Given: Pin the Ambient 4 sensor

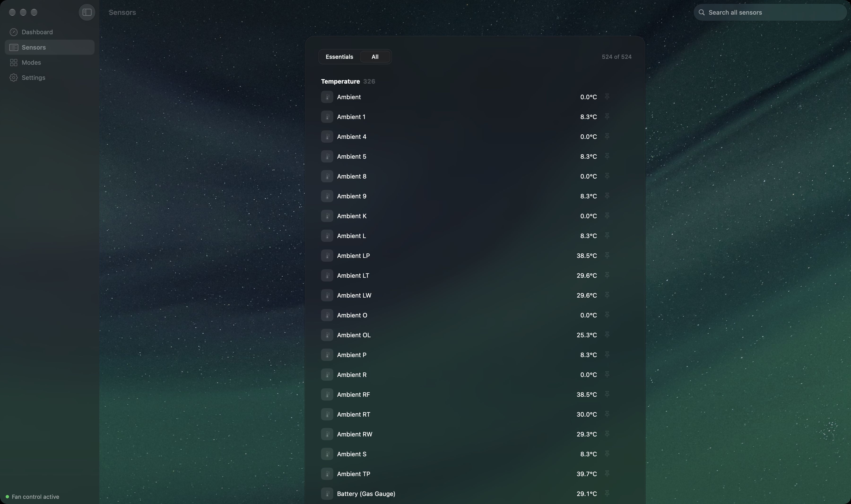Looking at the screenshot, I should click(607, 137).
